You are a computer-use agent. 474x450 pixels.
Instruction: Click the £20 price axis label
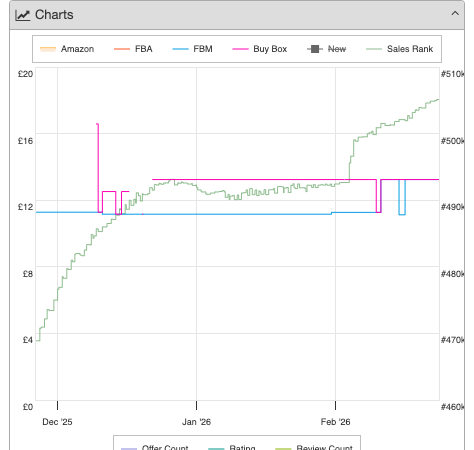point(25,74)
